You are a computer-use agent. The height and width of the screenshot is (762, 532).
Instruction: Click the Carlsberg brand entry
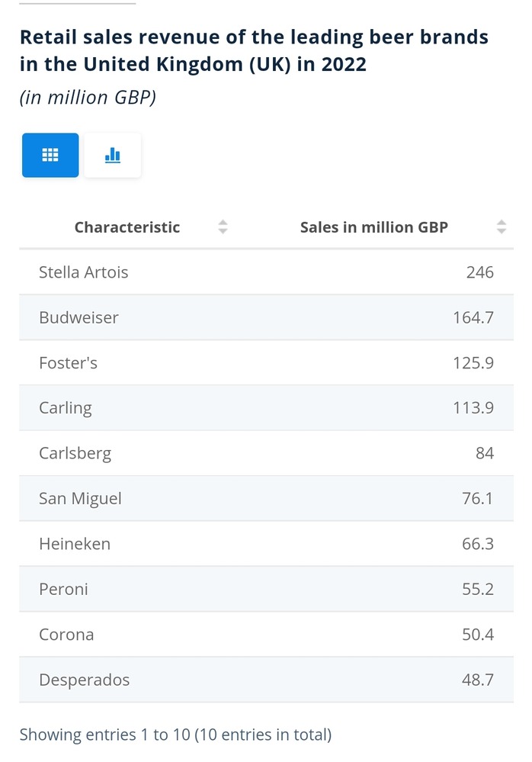click(75, 453)
